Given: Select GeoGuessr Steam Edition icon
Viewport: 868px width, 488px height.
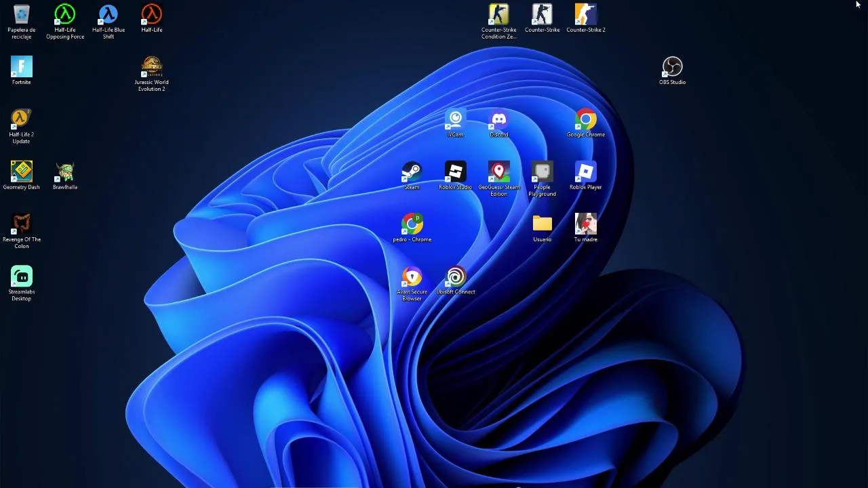Looking at the screenshot, I should [499, 171].
